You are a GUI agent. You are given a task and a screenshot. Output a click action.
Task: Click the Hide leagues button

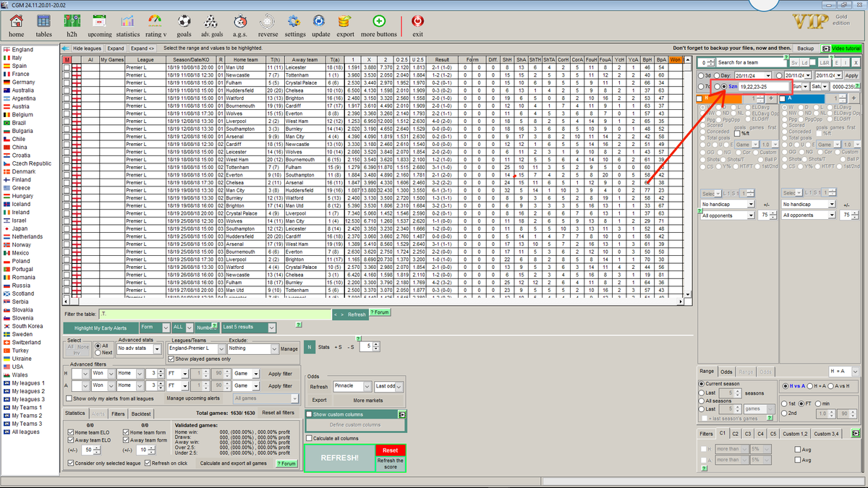(87, 48)
